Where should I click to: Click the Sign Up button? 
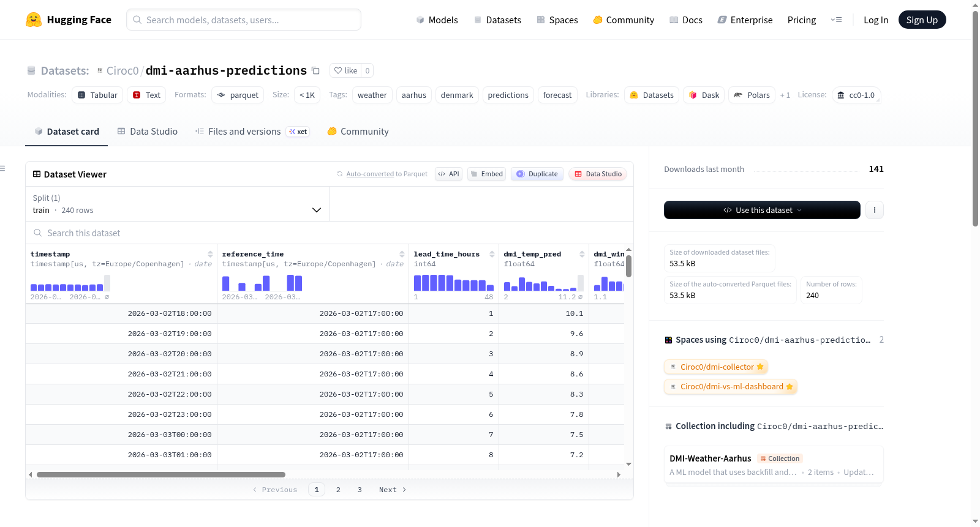(x=922, y=20)
